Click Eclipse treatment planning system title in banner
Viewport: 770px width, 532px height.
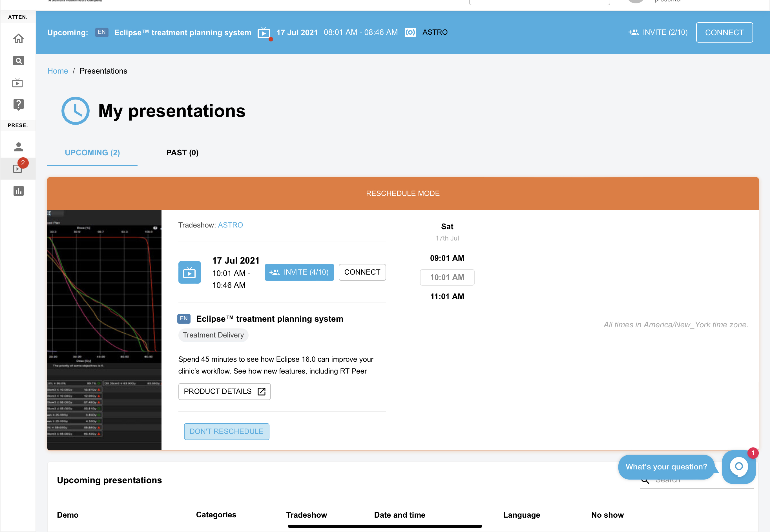[183, 32]
